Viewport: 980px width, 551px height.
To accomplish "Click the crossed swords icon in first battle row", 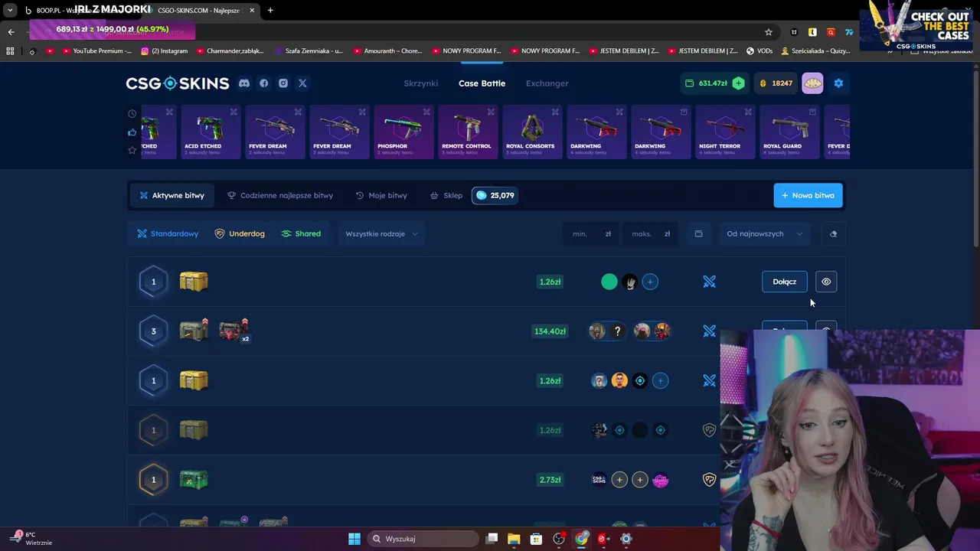I will (x=710, y=282).
